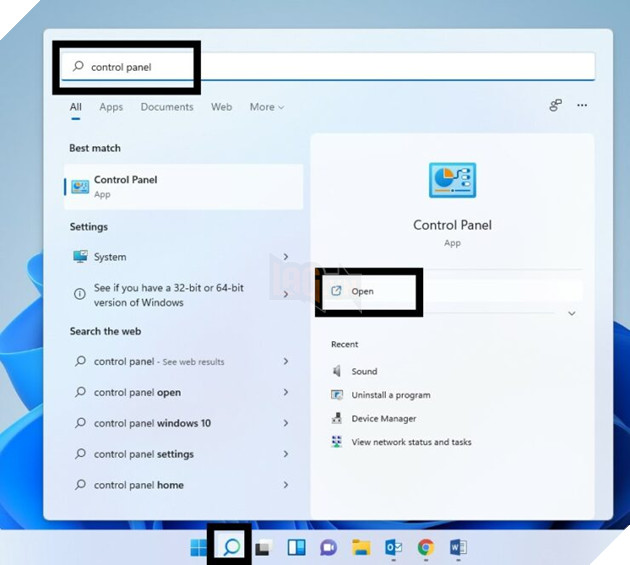Click Open to launch Control Panel

coord(452,291)
